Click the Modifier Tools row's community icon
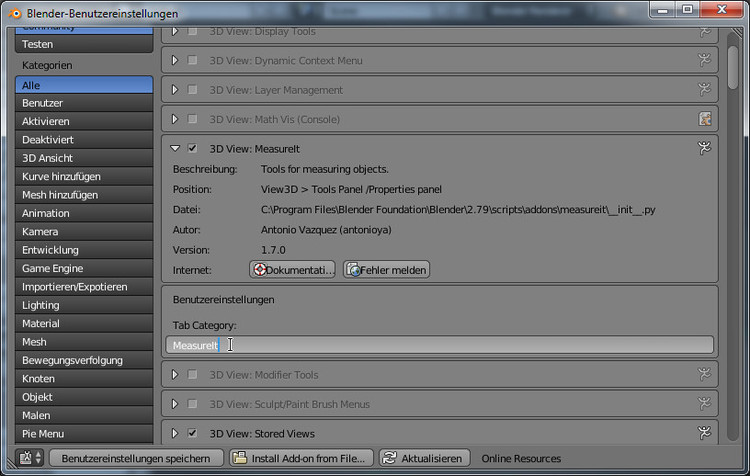Viewport: 750px width, 476px height. [x=705, y=374]
